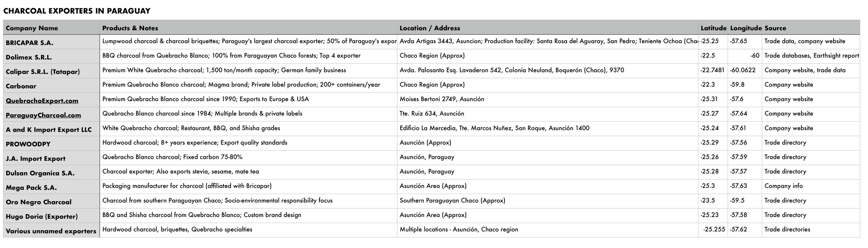Click latitude value -23.5

pos(713,201)
